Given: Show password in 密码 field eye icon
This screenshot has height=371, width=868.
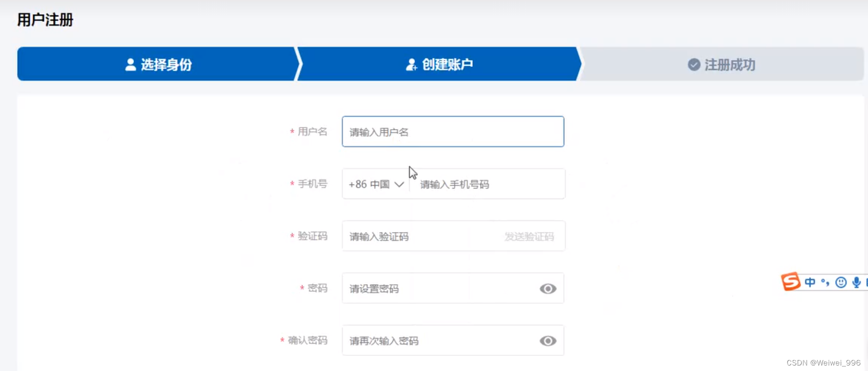Looking at the screenshot, I should tap(548, 288).
